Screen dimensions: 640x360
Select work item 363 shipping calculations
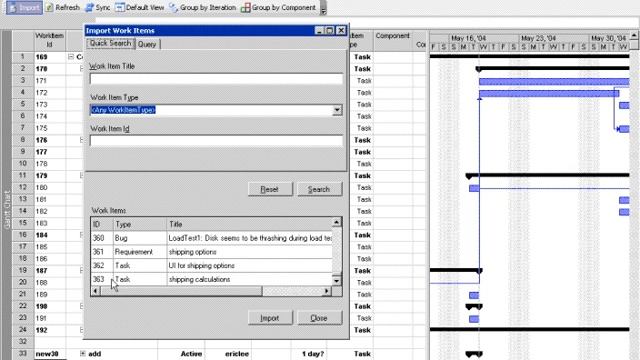[211, 280]
